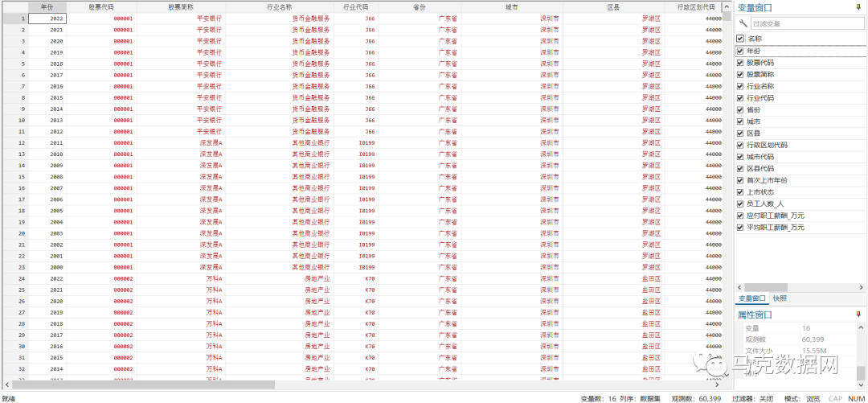Click the 列序: 数据集 status bar entry
Viewport: 868px width, 403px height.
pyautogui.click(x=641, y=398)
